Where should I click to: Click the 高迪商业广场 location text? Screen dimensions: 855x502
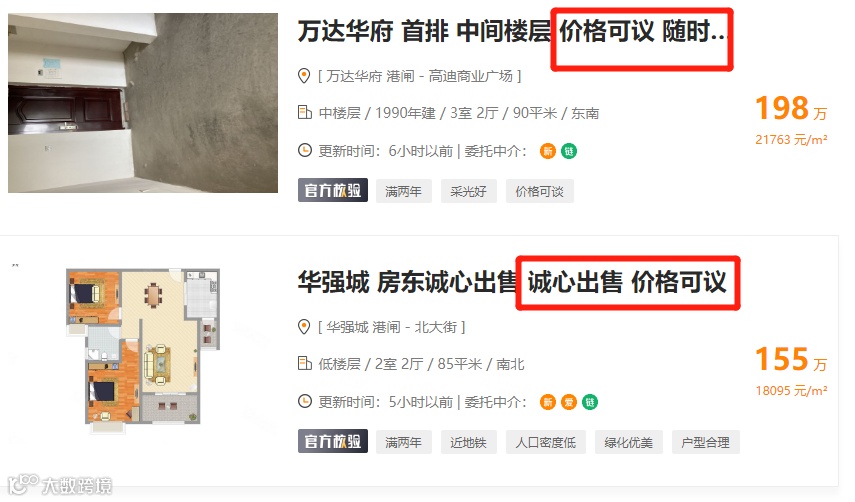coord(471,76)
